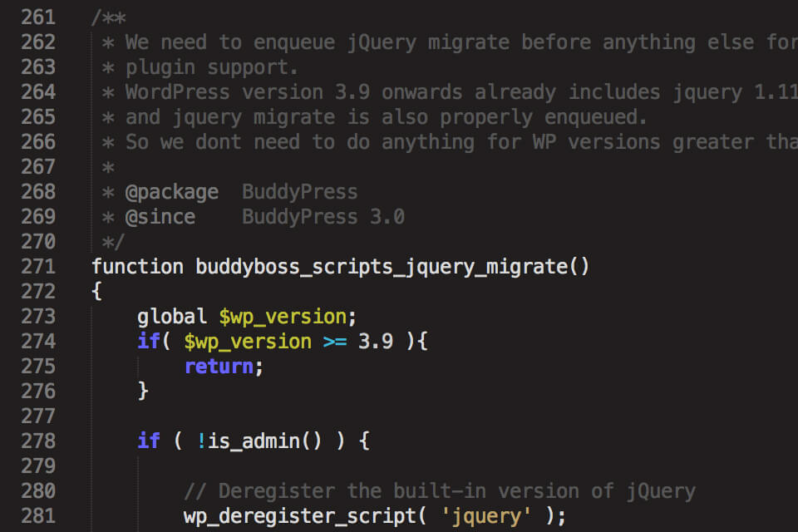Click the 'if' keyword on line 274
Viewport: 798px width, 532px height.
pos(149,341)
